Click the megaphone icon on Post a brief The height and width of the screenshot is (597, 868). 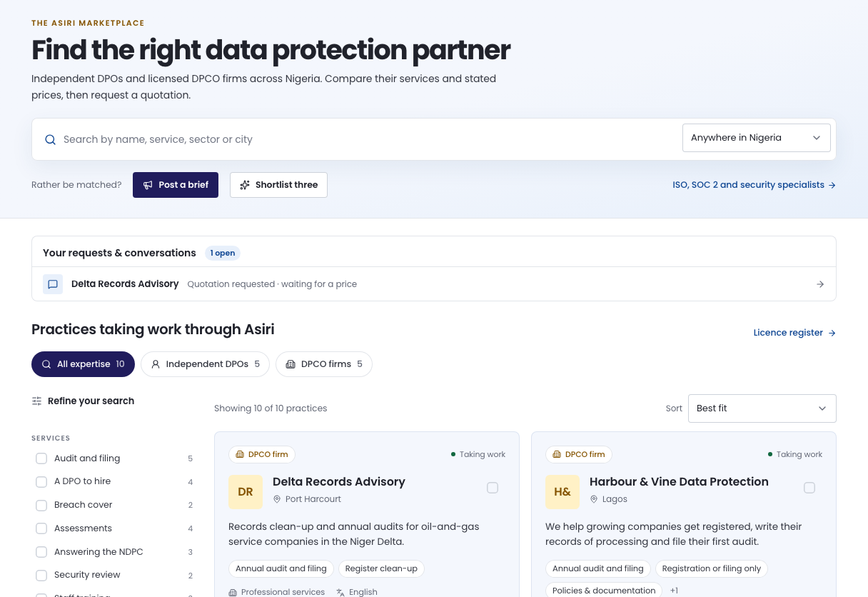tap(148, 185)
